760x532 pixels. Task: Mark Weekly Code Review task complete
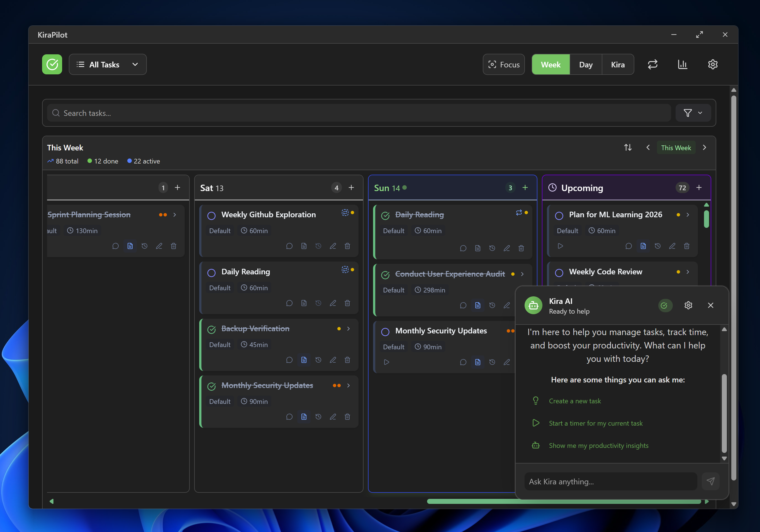pyautogui.click(x=559, y=273)
